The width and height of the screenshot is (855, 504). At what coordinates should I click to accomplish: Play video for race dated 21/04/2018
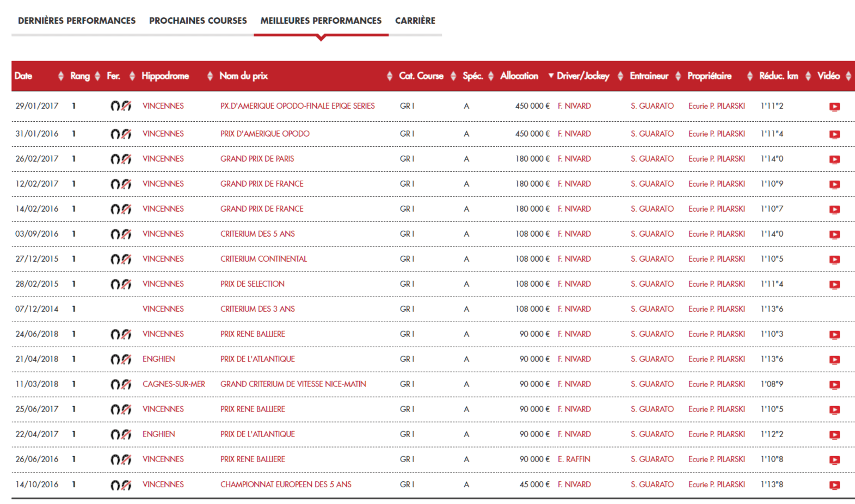(x=834, y=360)
